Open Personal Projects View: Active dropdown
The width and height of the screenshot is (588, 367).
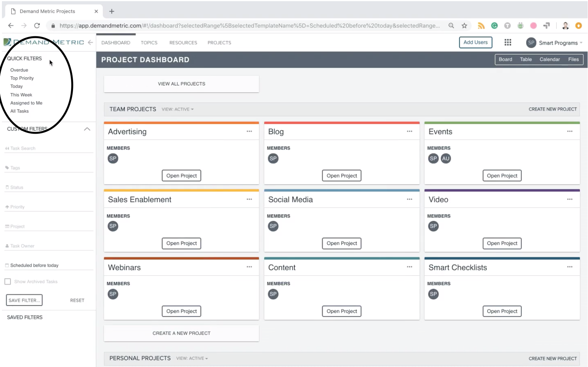coord(192,359)
